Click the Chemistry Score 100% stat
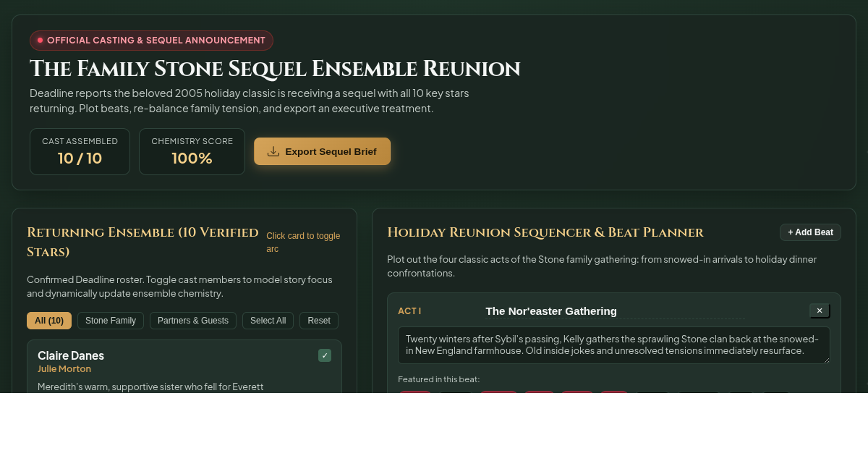Viewport: 868px width, 456px height. [192, 151]
